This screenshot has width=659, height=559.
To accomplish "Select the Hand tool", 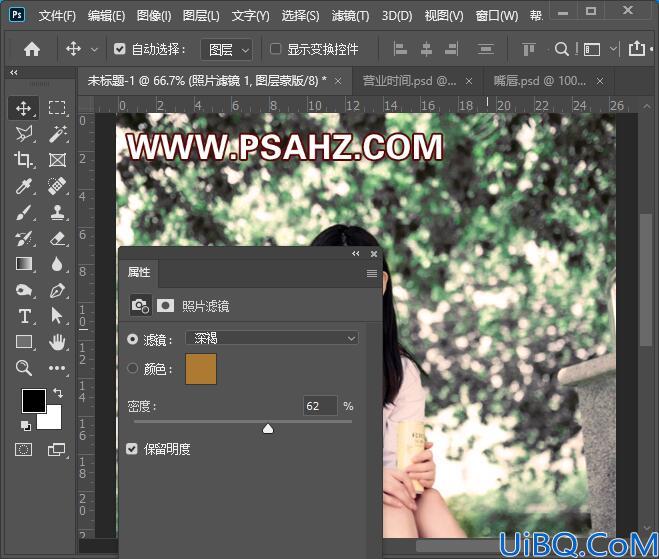I will (x=57, y=342).
